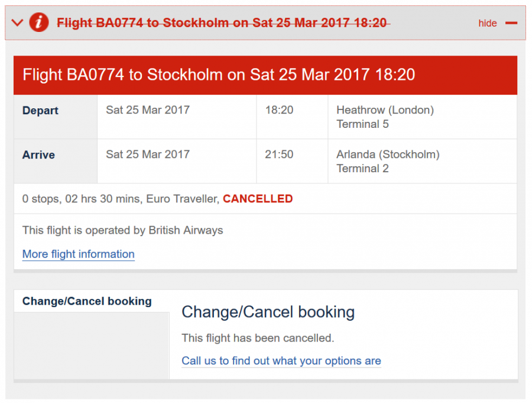The image size is (532, 403).
Task: Collapse section using the red chevron arrow
Action: tap(17, 23)
